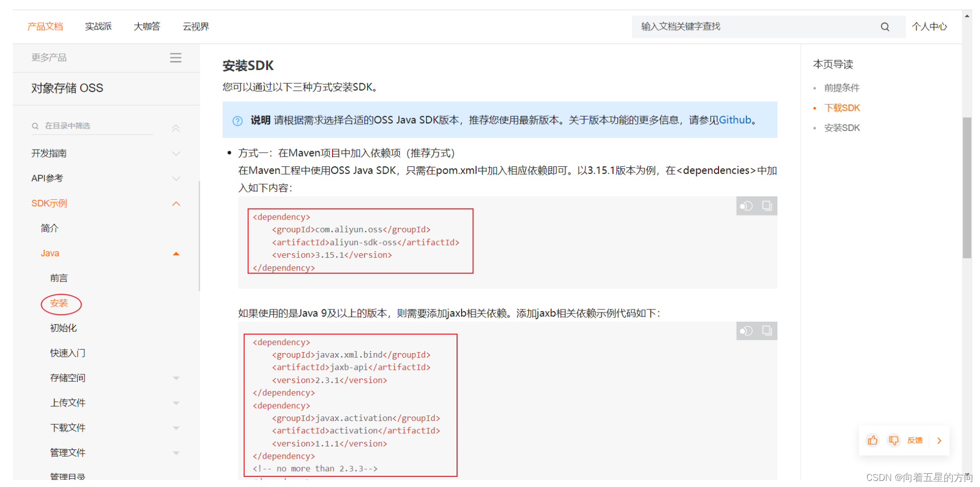Jump to 下载SDK in the page outline
This screenshot has height=487, width=980.
pyautogui.click(x=842, y=108)
